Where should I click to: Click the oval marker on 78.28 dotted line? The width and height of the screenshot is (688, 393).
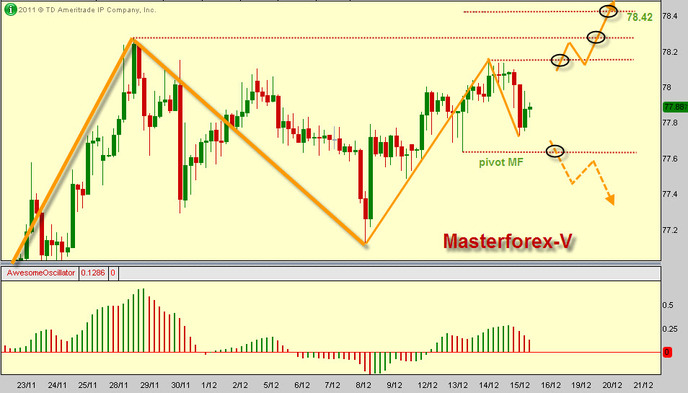coord(596,38)
